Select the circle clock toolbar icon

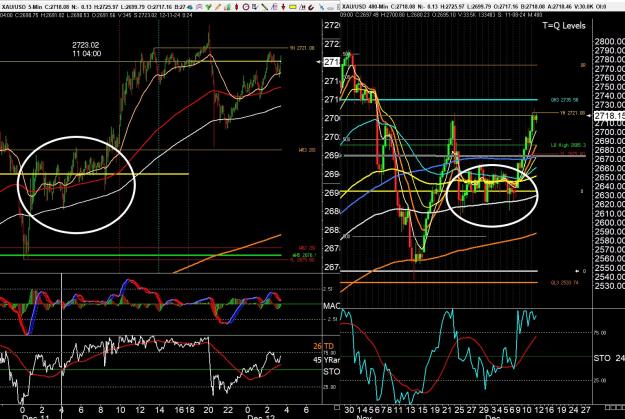pyautogui.click(x=246, y=7)
